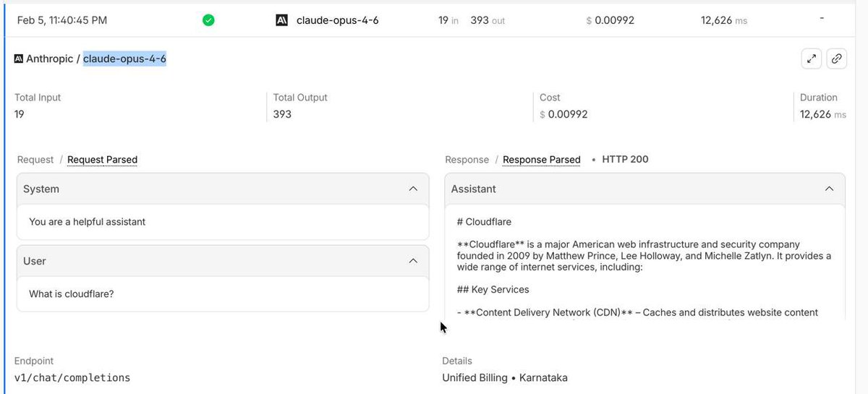Image resolution: width=868 pixels, height=394 pixels.
Task: Click claude-opus-4-6 in the log row
Action: tap(338, 20)
